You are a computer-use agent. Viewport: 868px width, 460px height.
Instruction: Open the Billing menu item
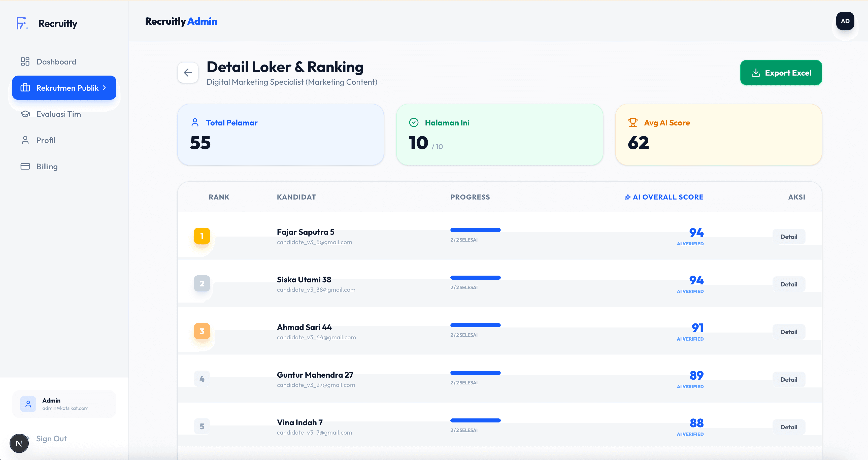pyautogui.click(x=64, y=166)
